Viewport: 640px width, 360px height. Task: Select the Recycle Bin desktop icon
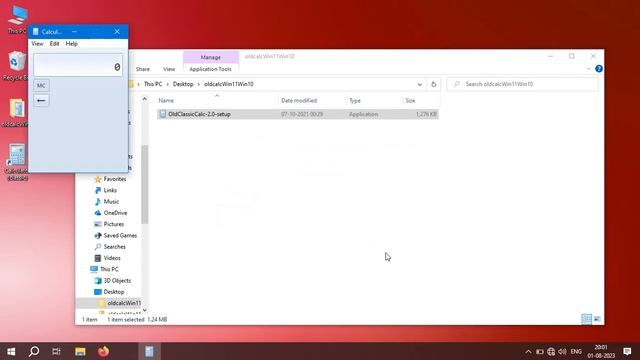point(16,66)
